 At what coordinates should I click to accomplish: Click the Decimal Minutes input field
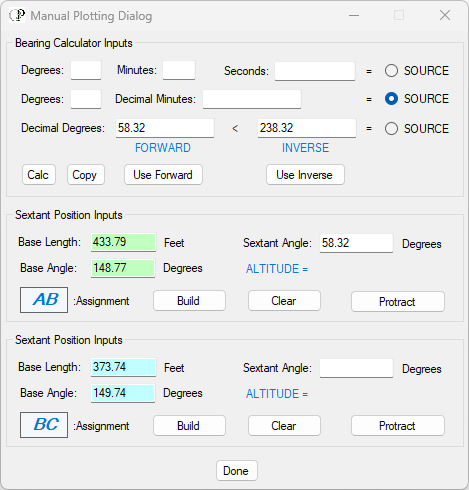[x=252, y=99]
